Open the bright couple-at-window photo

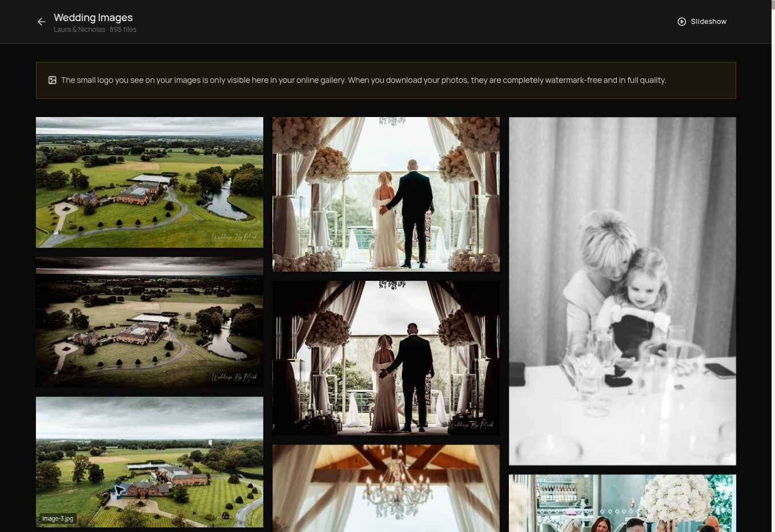(386, 194)
